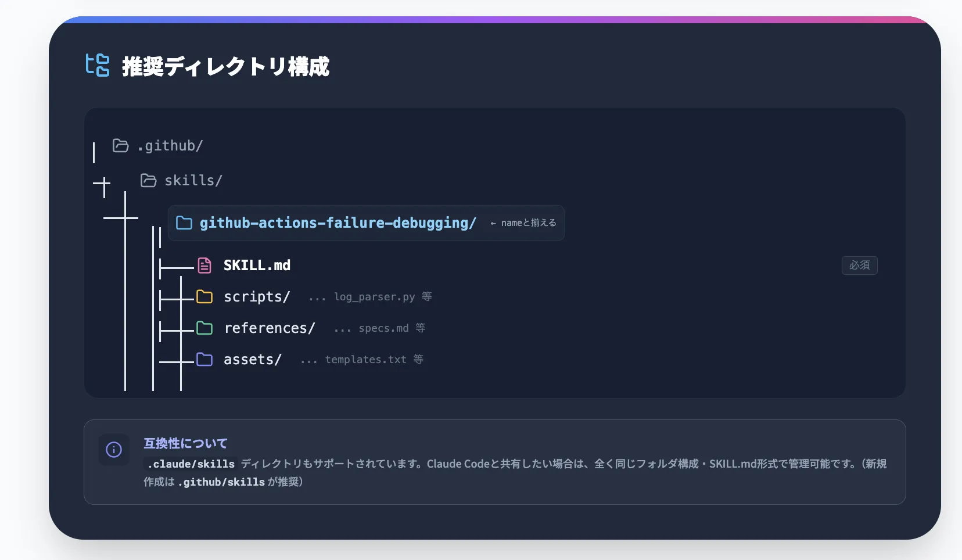
Task: Collapse the skills/ directory branch
Action: point(193,180)
